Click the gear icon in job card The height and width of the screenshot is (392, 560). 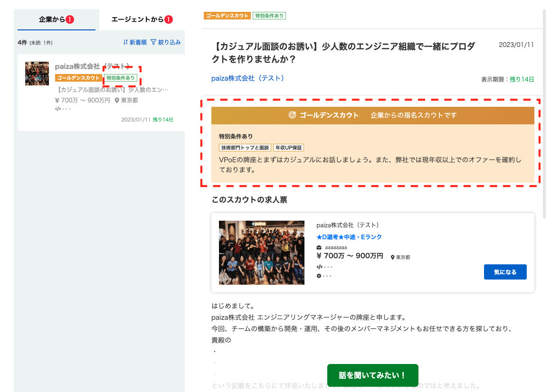click(319, 276)
